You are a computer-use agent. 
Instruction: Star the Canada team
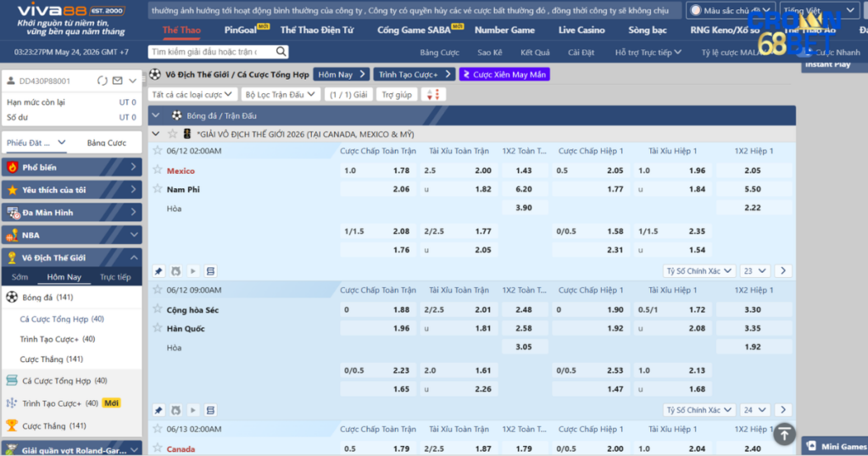tap(158, 448)
